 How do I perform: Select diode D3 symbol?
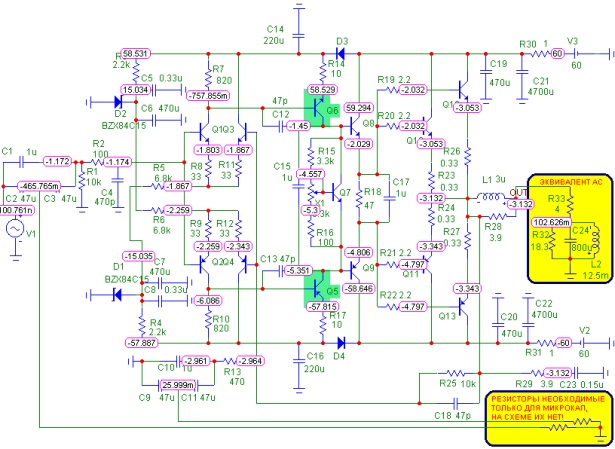coord(340,53)
